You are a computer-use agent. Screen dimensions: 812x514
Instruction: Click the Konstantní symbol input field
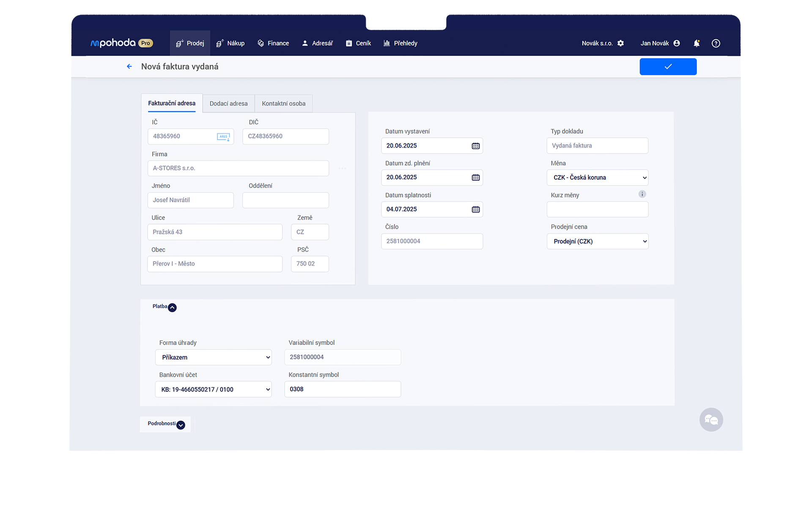coord(343,389)
